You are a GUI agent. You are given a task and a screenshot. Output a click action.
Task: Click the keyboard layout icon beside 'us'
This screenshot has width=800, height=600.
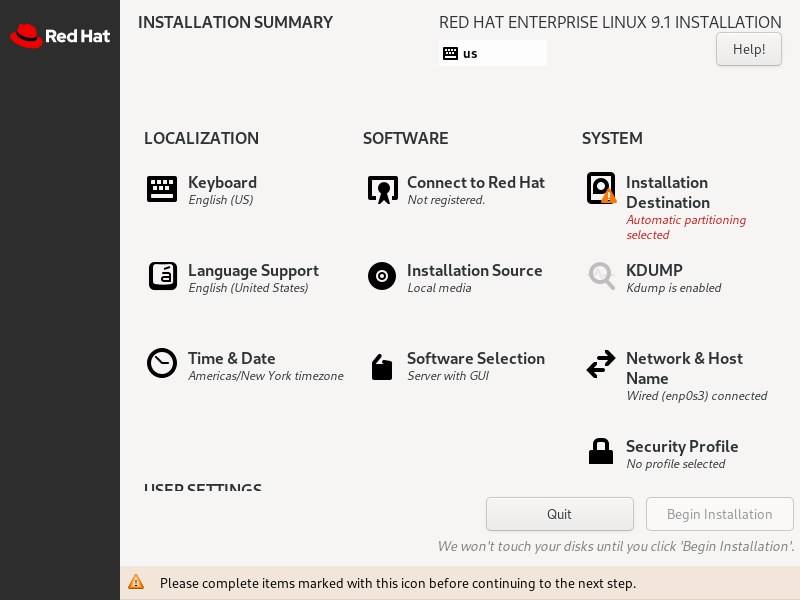[x=451, y=54]
